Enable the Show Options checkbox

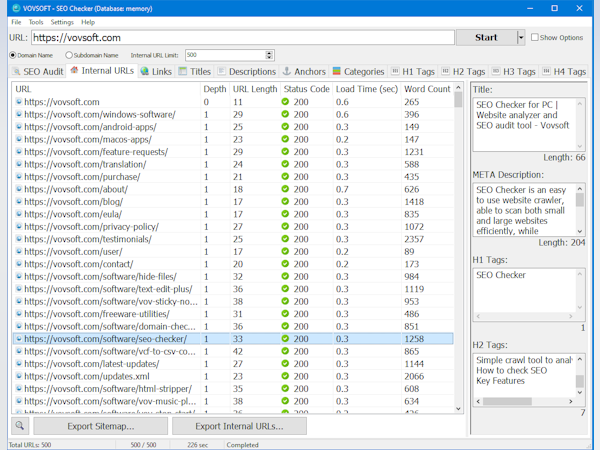pyautogui.click(x=535, y=37)
